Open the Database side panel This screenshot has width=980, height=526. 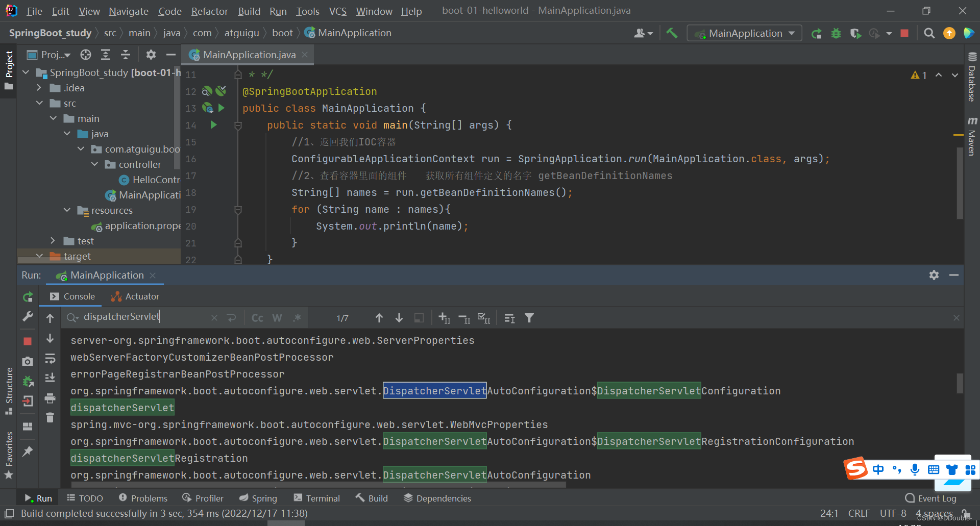point(972,78)
